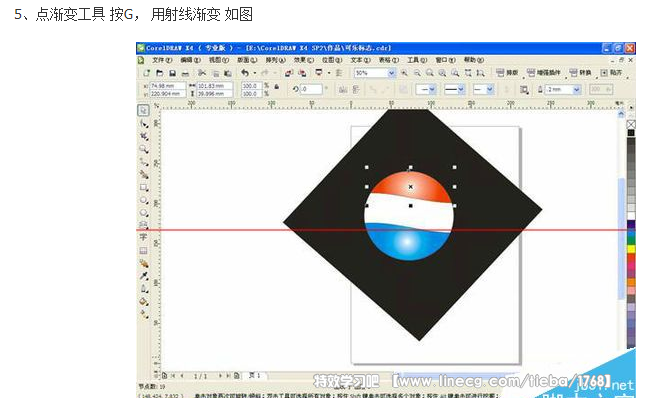Click the Undo arrow icon

coord(245,73)
